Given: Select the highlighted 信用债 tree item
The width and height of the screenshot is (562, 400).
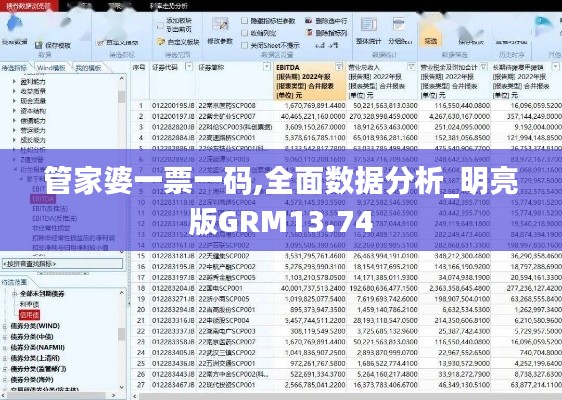Looking at the screenshot, I should (x=29, y=315).
